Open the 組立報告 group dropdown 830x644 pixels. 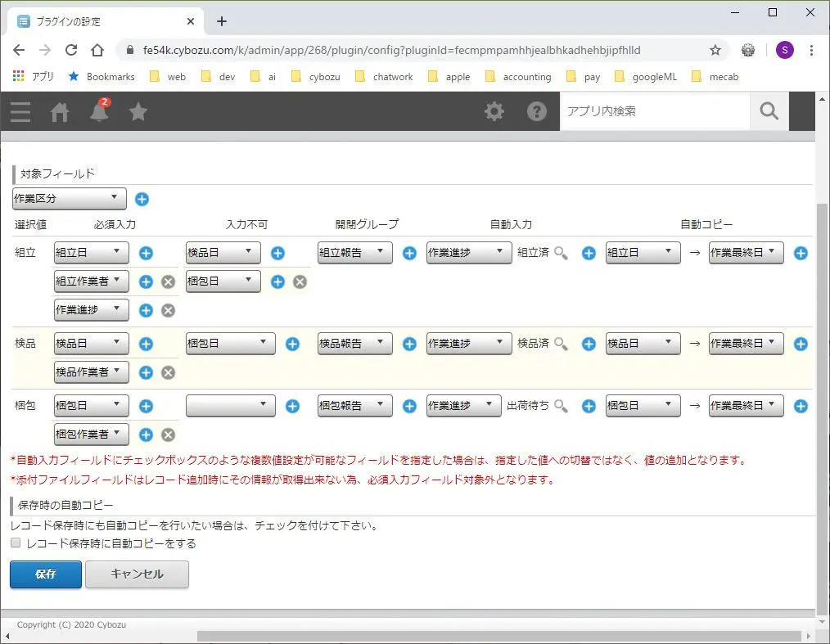(x=354, y=253)
